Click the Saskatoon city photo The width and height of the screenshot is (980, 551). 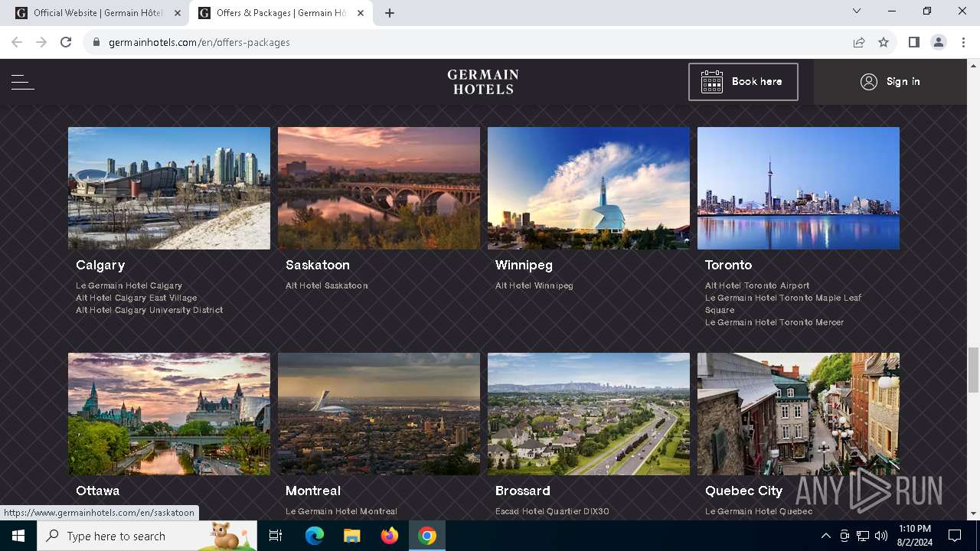tap(379, 188)
